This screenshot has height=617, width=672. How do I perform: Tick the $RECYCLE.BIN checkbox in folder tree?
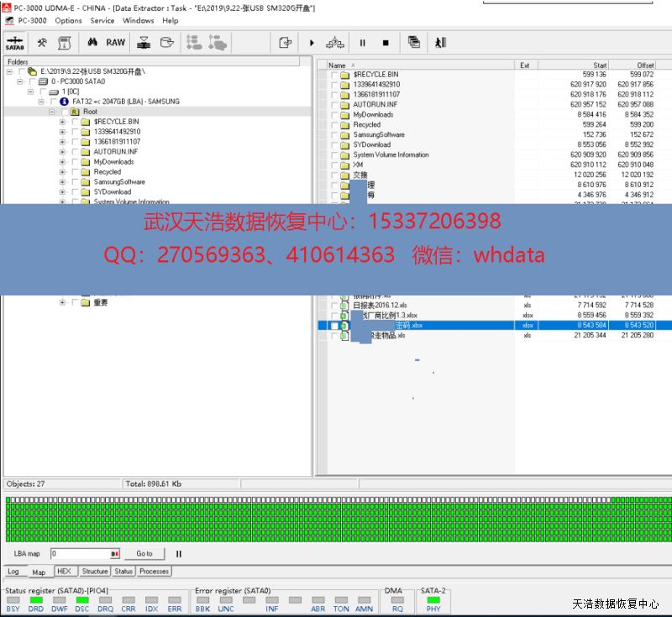(x=74, y=122)
